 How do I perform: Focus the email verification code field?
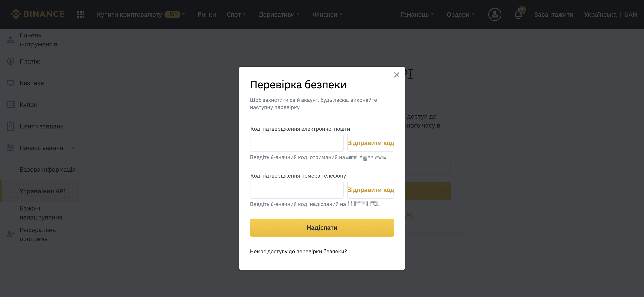[x=297, y=143]
